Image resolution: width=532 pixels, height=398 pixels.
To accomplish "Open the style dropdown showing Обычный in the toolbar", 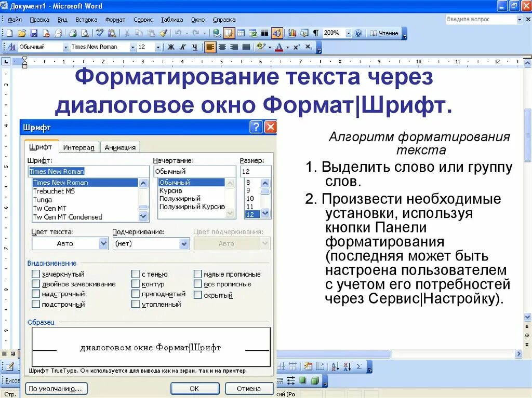I will [x=66, y=47].
